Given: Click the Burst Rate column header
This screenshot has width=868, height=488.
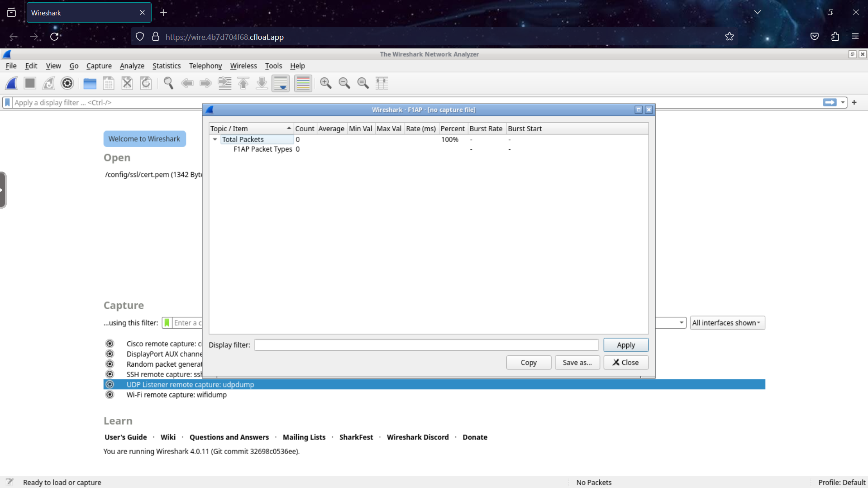Looking at the screenshot, I should (486, 129).
